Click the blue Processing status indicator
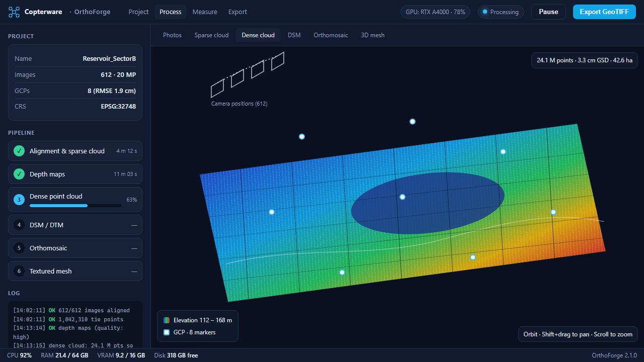The height and width of the screenshot is (362, 644). [500, 12]
